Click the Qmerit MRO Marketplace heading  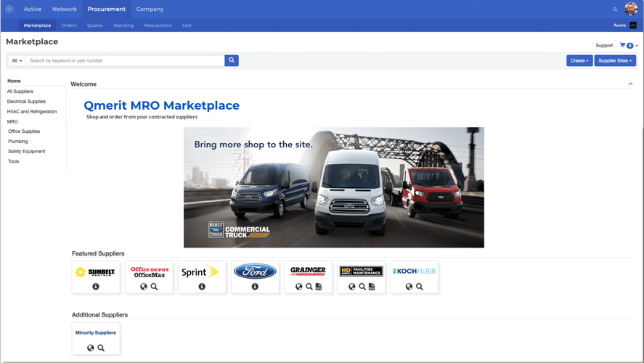(161, 105)
